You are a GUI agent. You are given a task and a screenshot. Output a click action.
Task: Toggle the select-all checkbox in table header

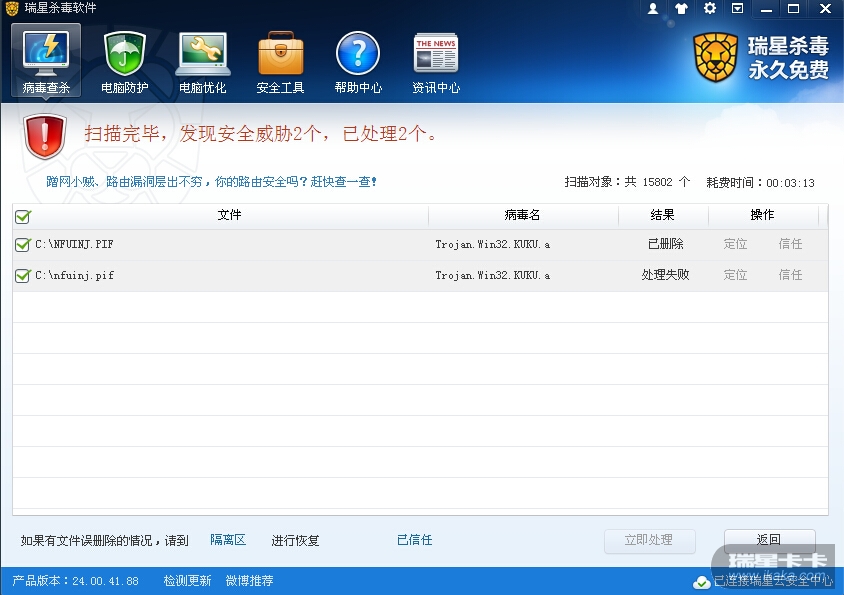coord(23,216)
